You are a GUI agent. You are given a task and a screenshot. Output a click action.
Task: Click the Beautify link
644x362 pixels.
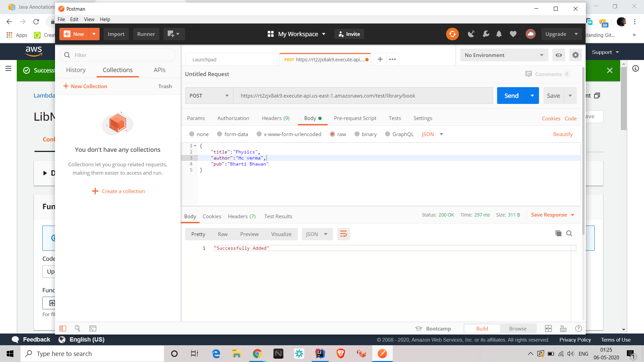tap(562, 134)
